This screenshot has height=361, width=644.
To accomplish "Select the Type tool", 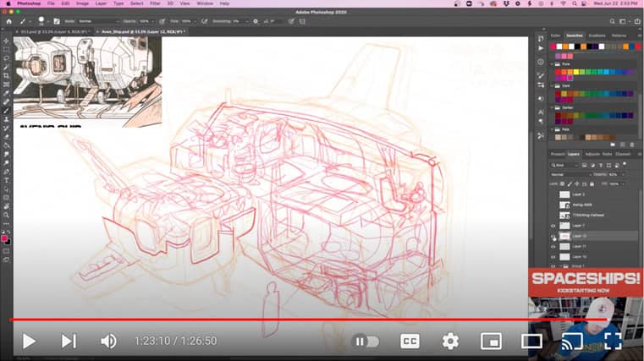I will coord(6,181).
